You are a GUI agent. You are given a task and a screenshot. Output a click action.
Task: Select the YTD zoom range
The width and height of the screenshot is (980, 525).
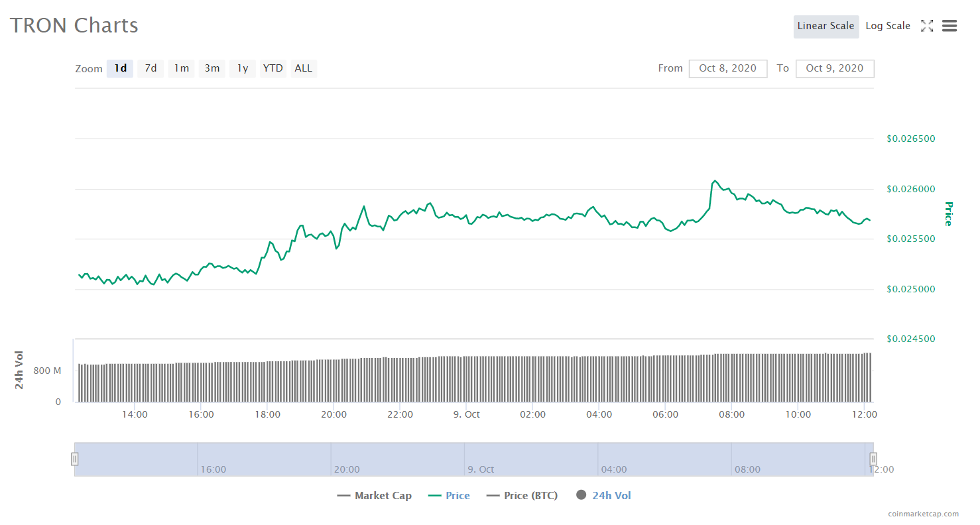tap(273, 68)
